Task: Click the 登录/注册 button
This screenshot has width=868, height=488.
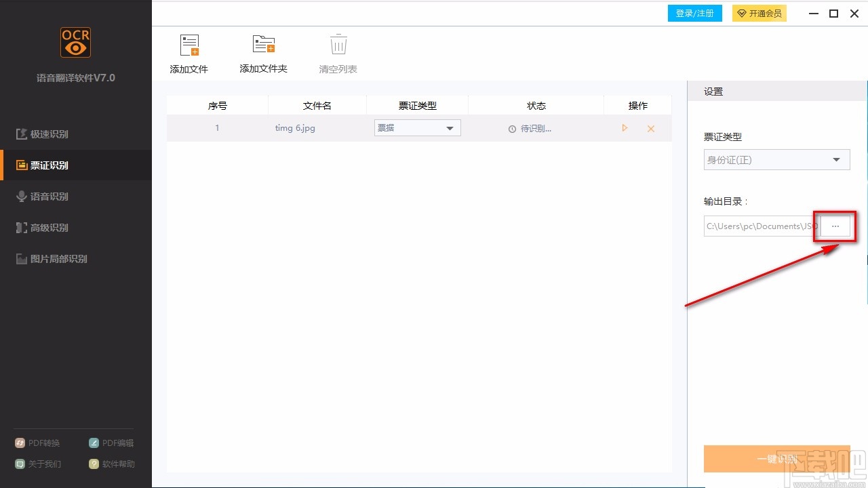Action: click(x=695, y=14)
